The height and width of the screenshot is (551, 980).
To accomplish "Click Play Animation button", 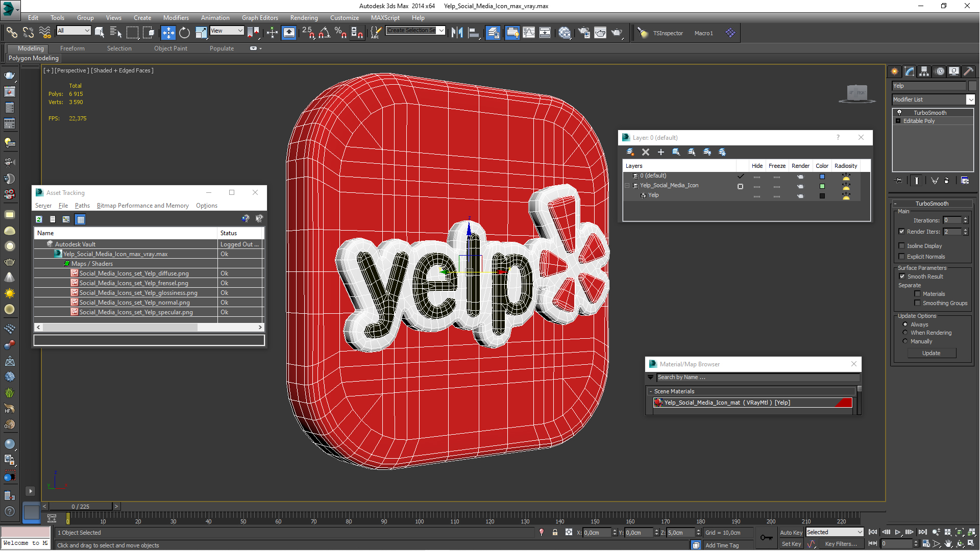I will pyautogui.click(x=898, y=532).
